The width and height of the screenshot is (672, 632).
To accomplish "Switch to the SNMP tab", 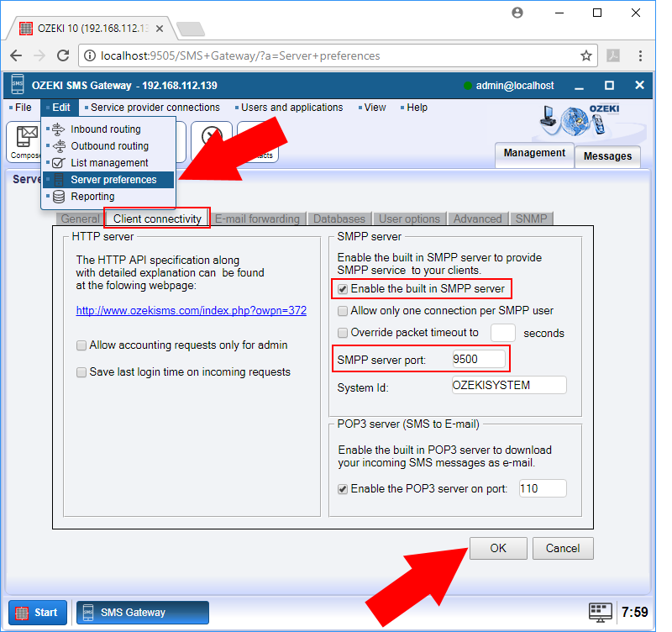I will tap(531, 219).
